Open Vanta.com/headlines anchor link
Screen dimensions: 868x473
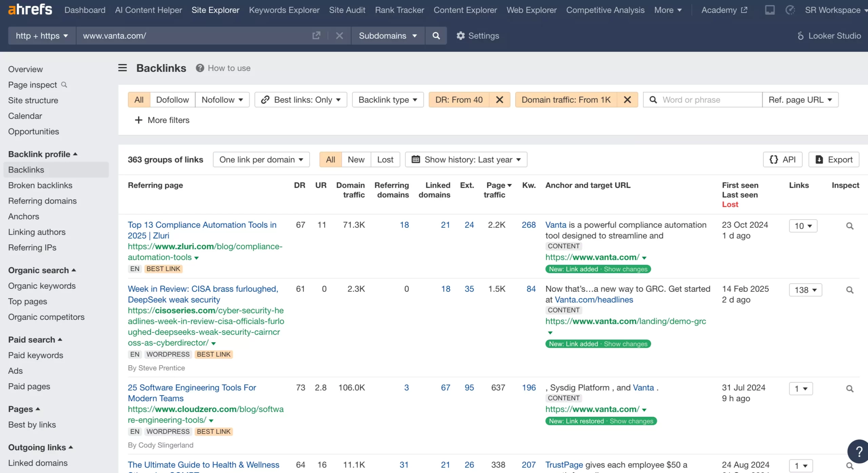point(594,300)
